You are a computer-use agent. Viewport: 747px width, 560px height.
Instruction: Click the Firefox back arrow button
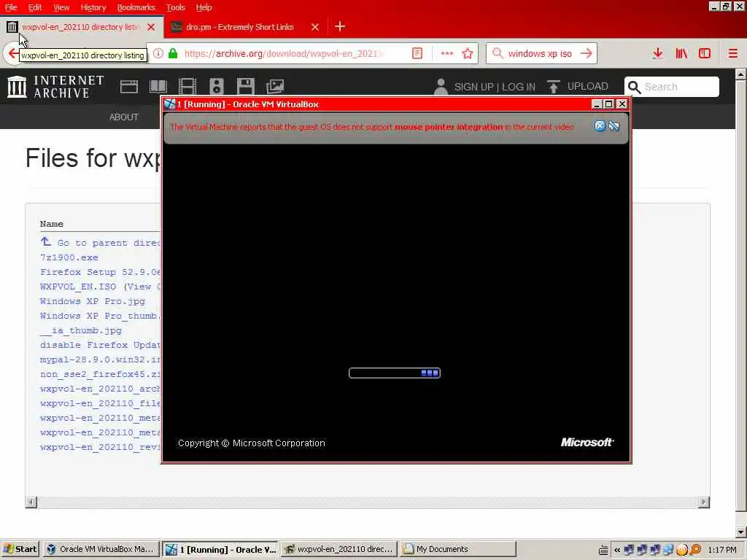(x=12, y=53)
